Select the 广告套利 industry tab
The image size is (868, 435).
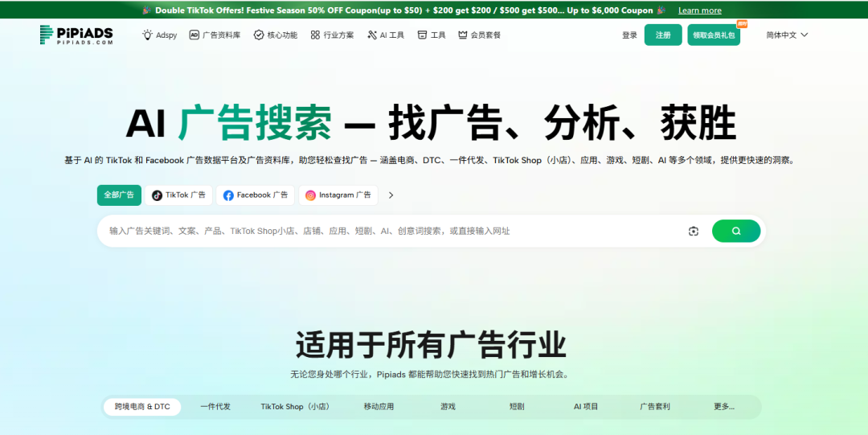tap(655, 407)
